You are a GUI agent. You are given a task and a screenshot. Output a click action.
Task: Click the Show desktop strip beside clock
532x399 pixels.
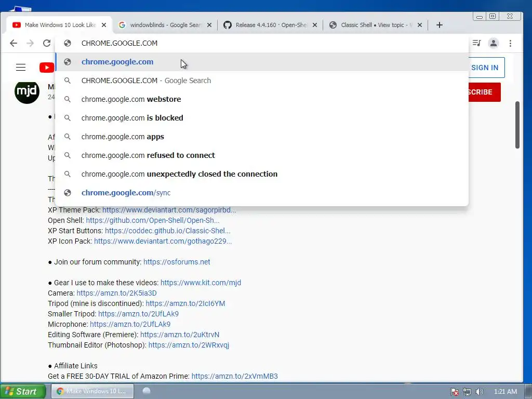click(x=528, y=391)
